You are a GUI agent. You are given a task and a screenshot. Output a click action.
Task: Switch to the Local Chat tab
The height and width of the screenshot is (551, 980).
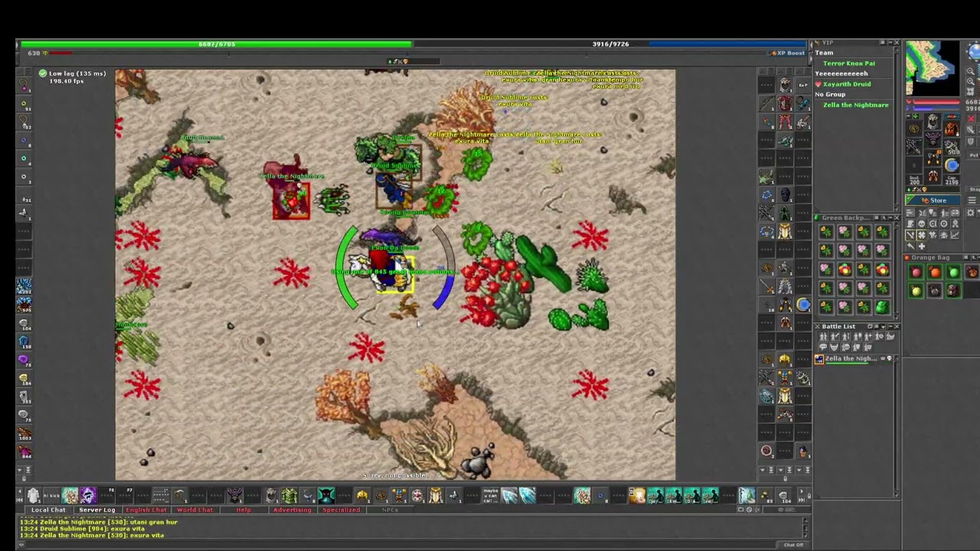[48, 510]
